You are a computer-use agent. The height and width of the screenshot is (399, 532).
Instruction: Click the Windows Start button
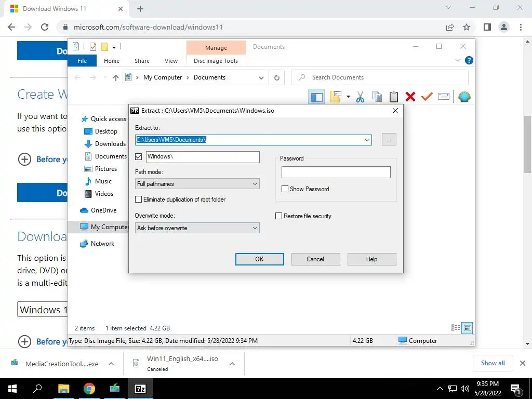point(12,389)
